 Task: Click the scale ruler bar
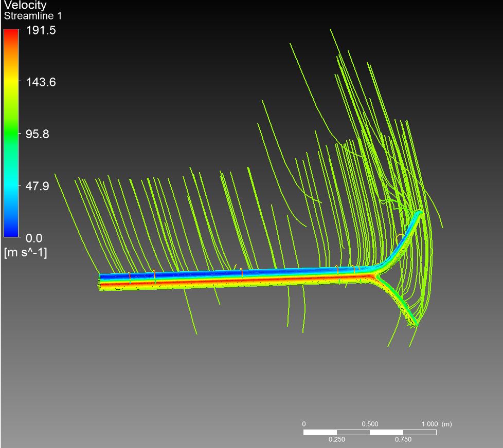point(370,432)
